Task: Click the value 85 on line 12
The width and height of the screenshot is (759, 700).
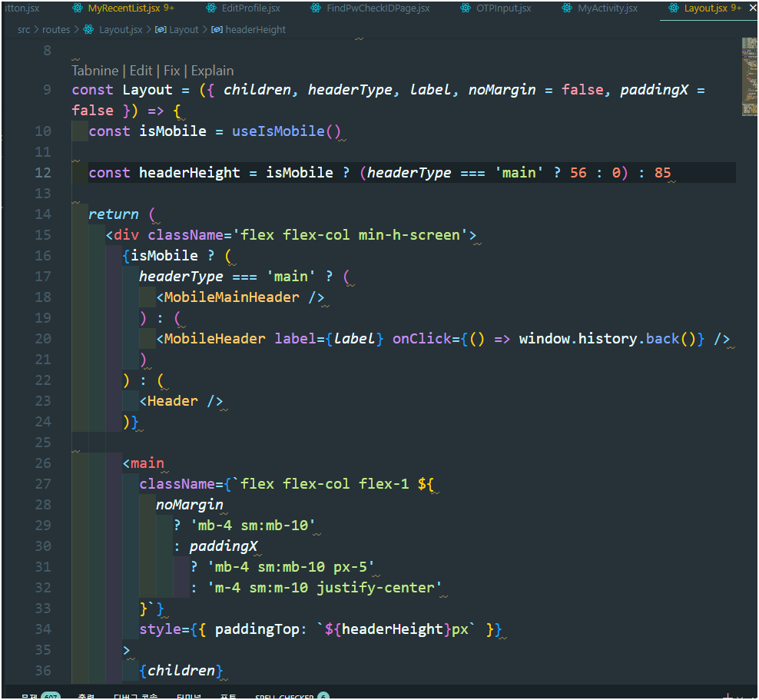Action: pyautogui.click(x=663, y=173)
